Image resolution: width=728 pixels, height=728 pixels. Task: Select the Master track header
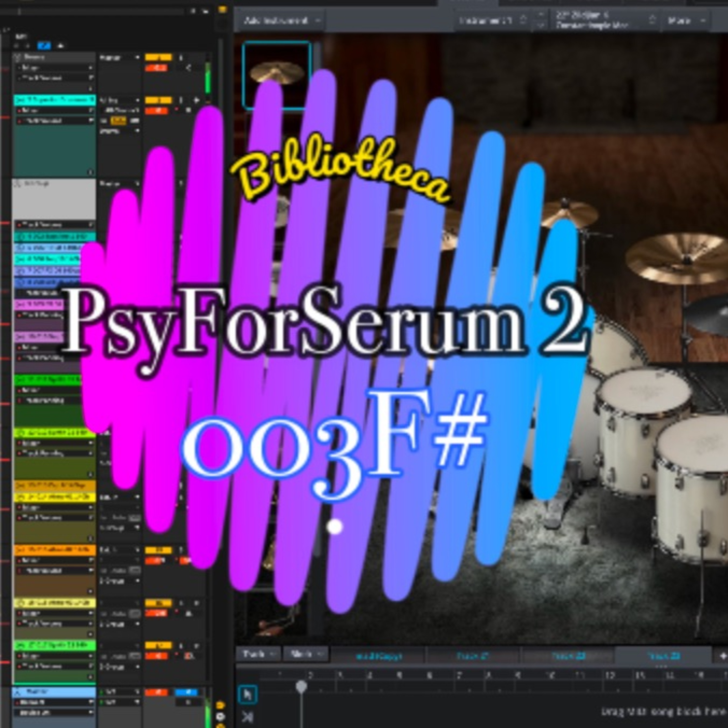55,57
